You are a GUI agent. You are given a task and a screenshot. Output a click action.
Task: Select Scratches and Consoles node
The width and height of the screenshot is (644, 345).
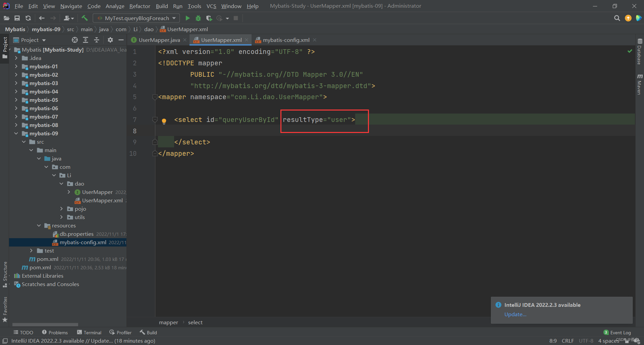tap(50, 284)
